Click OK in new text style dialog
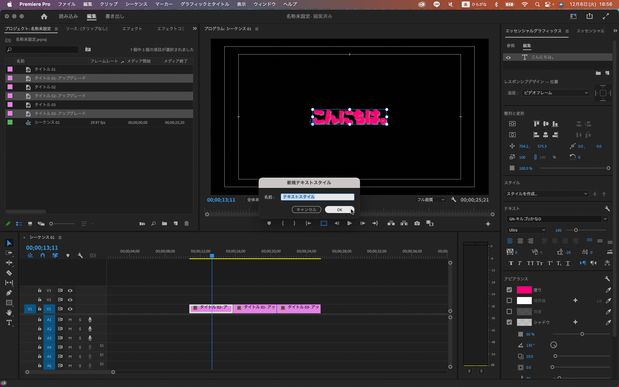Screen dimensions: 619x387 click(340, 210)
